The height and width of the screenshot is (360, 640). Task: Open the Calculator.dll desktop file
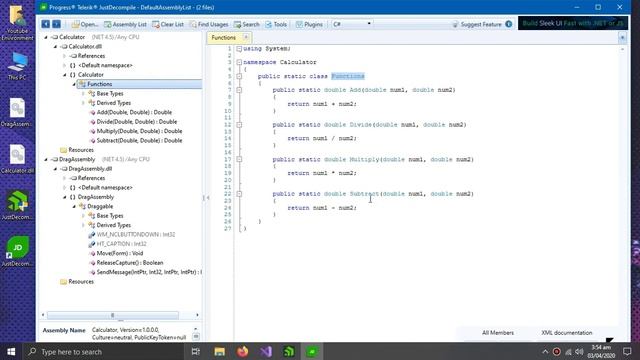(17, 159)
